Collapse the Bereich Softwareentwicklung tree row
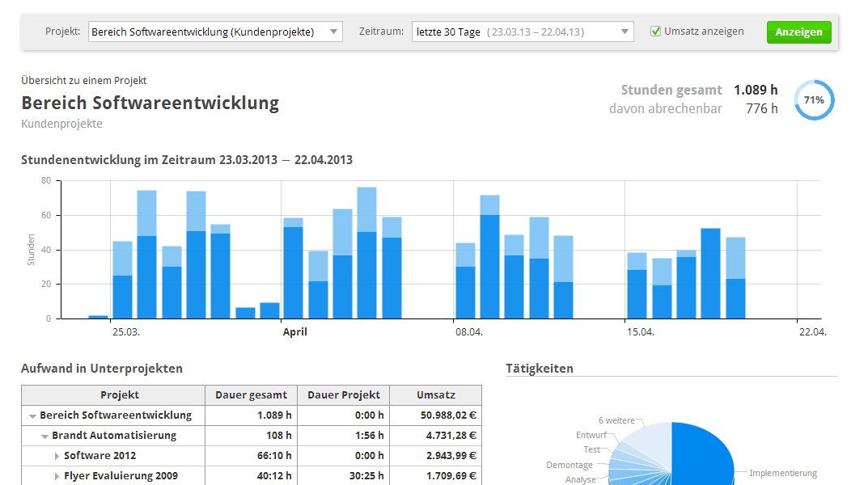This screenshot has width=868, height=485. click(32, 415)
